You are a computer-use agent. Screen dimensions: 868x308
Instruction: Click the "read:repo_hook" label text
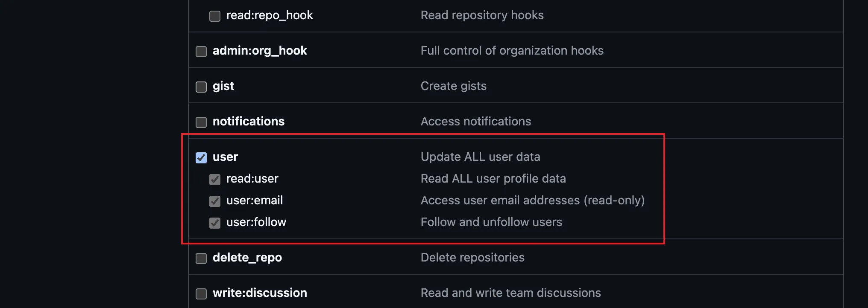tap(270, 15)
